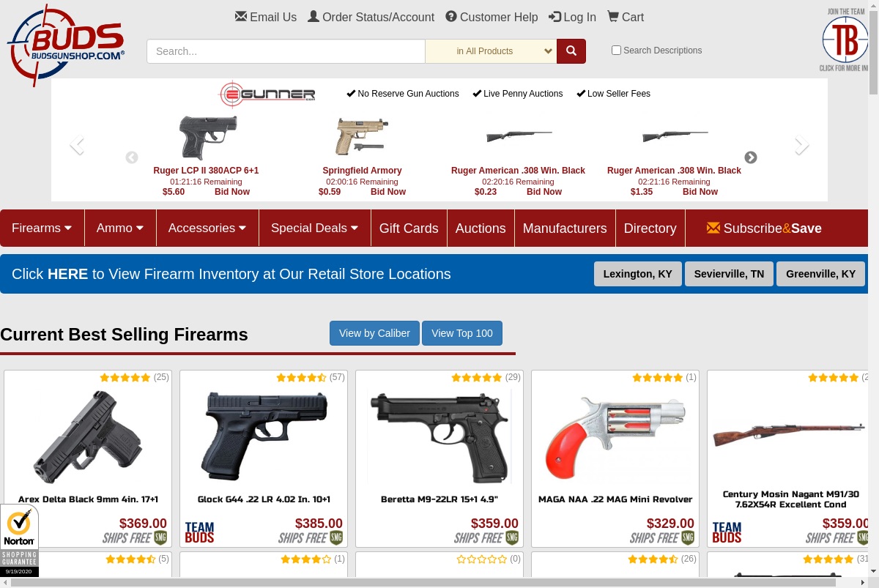This screenshot has width=879, height=588.
Task: Open the Gift Cards menu item
Action: pyautogui.click(x=409, y=228)
